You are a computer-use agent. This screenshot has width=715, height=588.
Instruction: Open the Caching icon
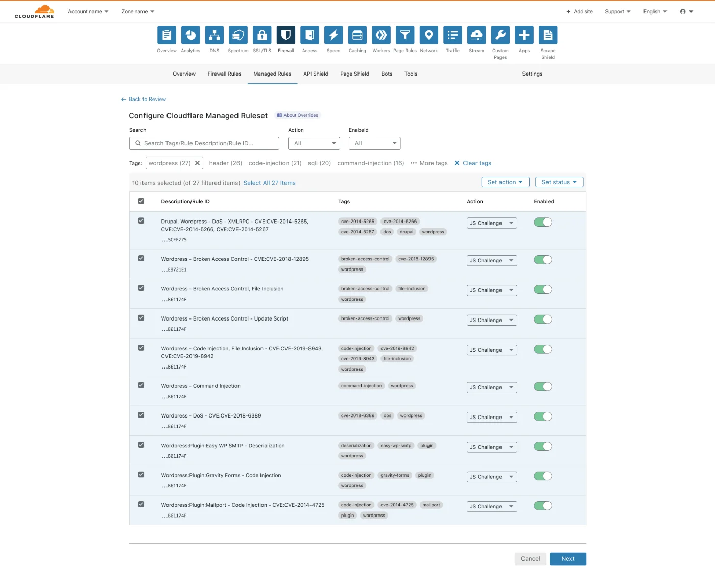357,35
